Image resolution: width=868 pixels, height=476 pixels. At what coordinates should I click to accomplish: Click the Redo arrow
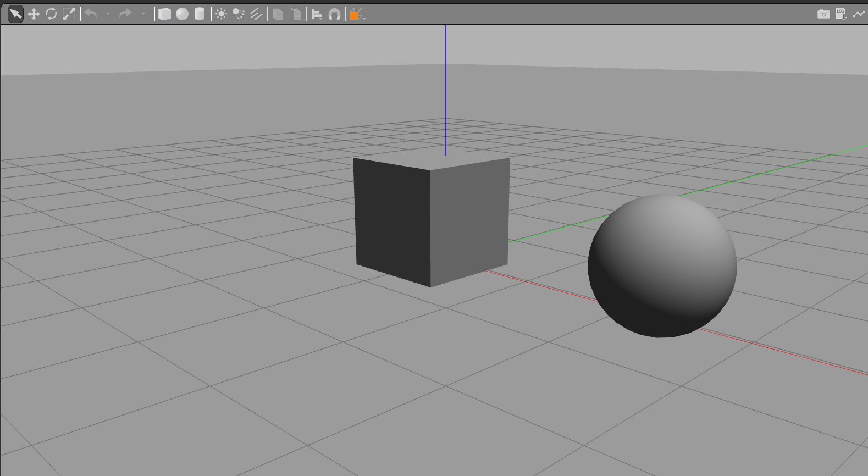pos(125,14)
